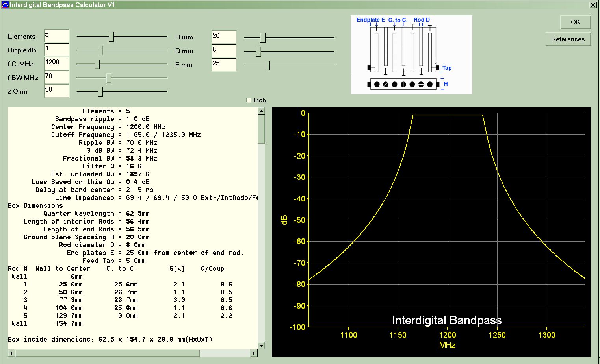Screen dimensions: 600x364
Task: Click the Elements input field
Action: (57, 36)
